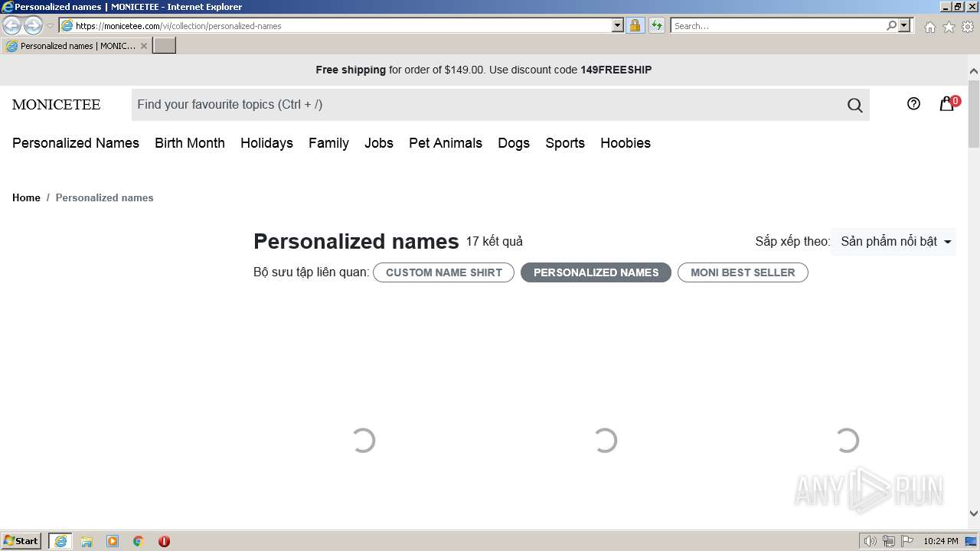Select the Personalized names browser tab
Image resolution: width=980 pixels, height=551 pixels.
coord(77,46)
